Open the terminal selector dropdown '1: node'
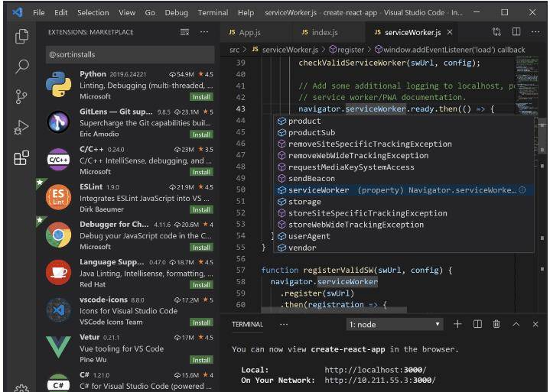 click(x=395, y=325)
